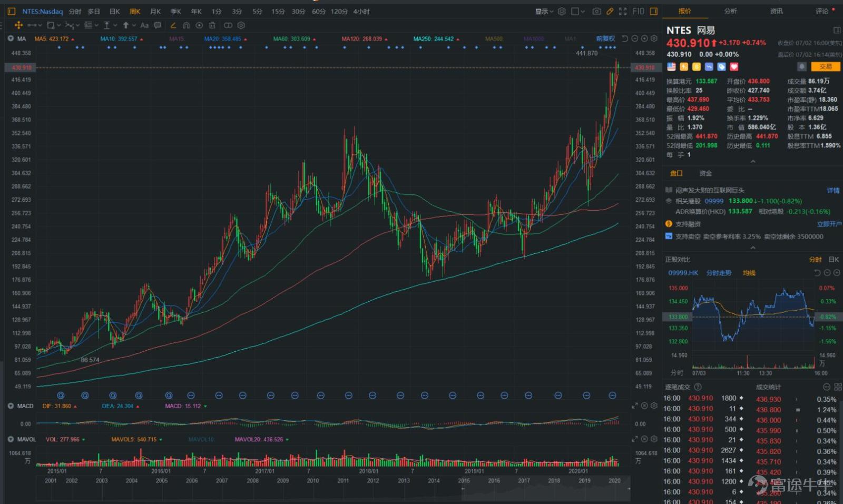Expand the MACD panel diagonal arrows
843x504 pixels.
[x=635, y=406]
